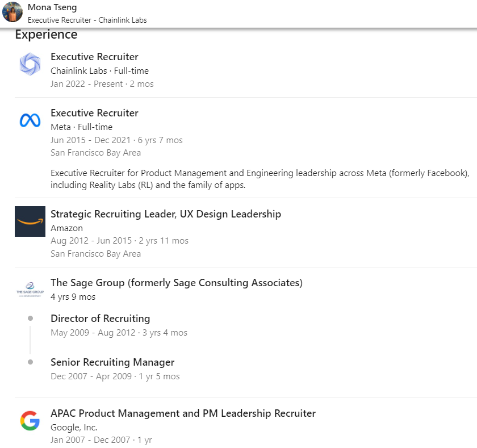
Task: Click the 4 yrs 9 mos duration
Action: pyautogui.click(x=73, y=297)
